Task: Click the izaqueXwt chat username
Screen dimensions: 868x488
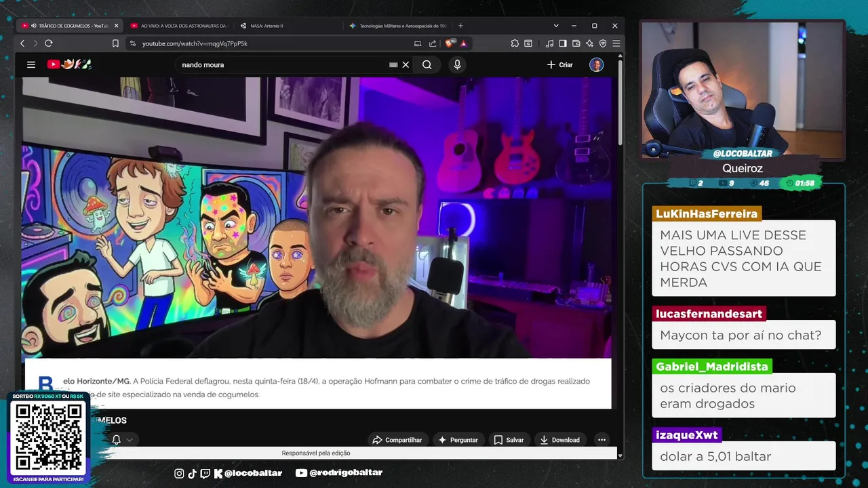Action: coord(686,435)
